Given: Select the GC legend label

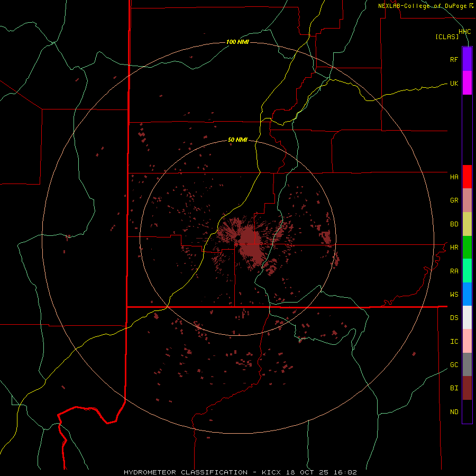Looking at the screenshot, I should (x=454, y=365).
